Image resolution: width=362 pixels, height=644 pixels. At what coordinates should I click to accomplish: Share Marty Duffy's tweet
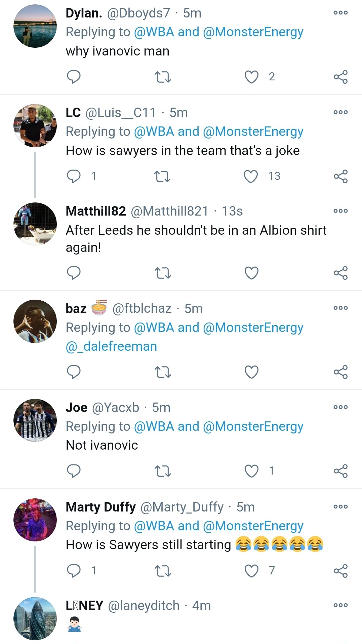(x=340, y=571)
